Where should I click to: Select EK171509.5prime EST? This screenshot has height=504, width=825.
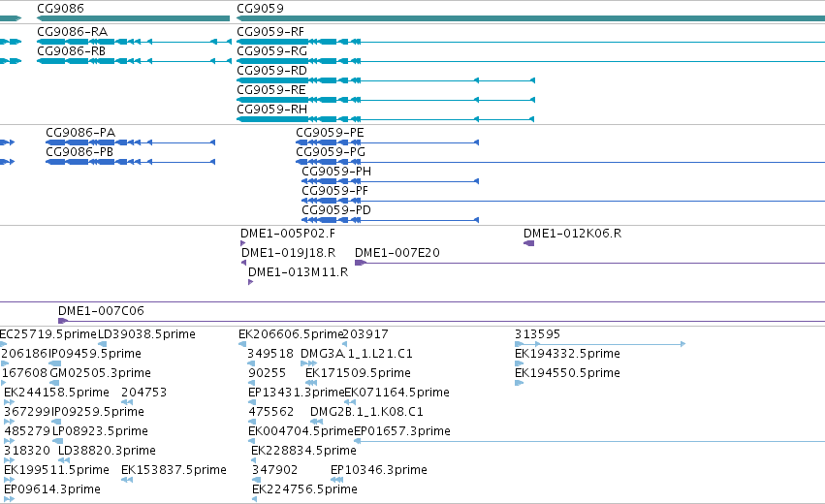[x=358, y=373]
